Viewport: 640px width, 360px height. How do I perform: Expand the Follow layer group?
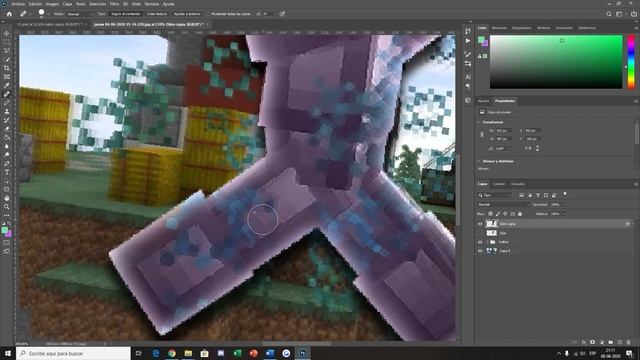tap(487, 242)
